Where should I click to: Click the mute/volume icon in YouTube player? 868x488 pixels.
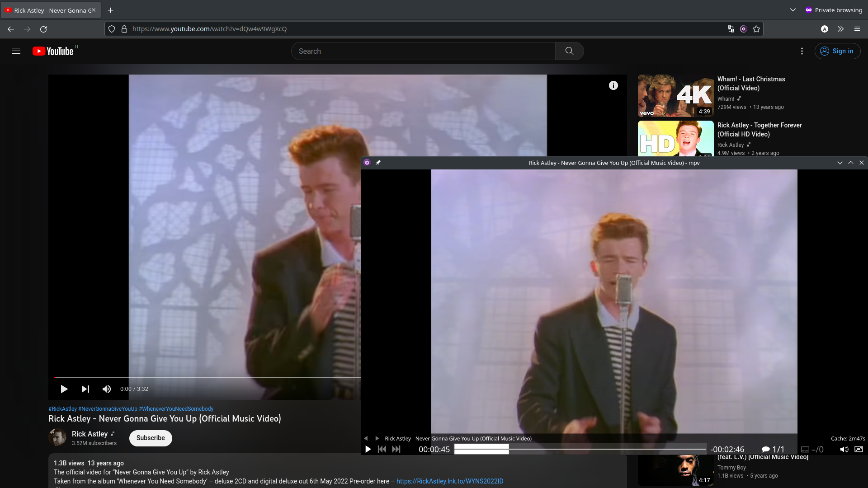click(x=107, y=389)
